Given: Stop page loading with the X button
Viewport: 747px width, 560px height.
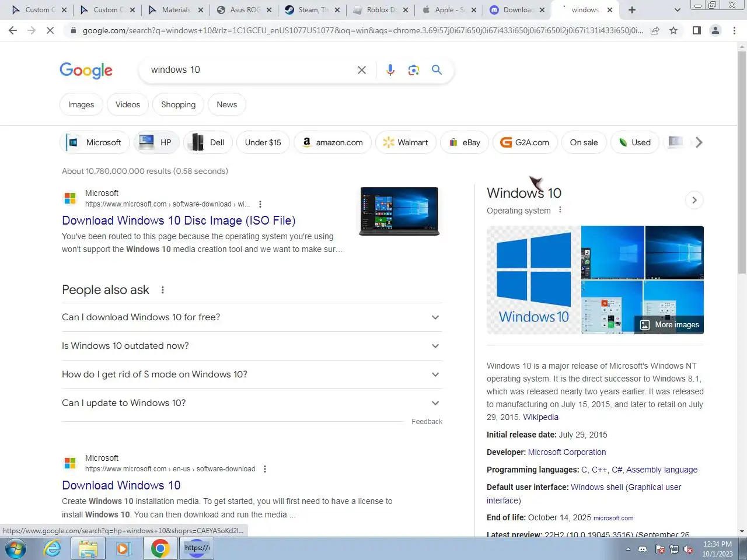Looking at the screenshot, I should pos(50,30).
